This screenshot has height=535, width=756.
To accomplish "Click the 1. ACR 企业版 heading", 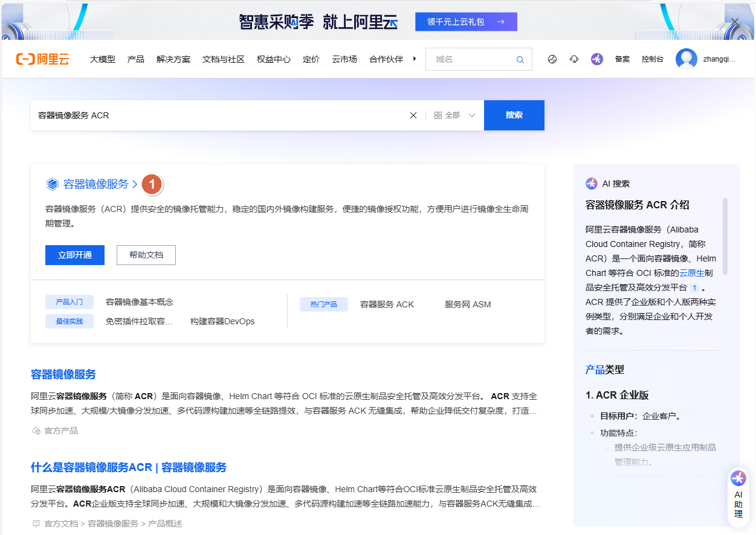I will point(617,395).
